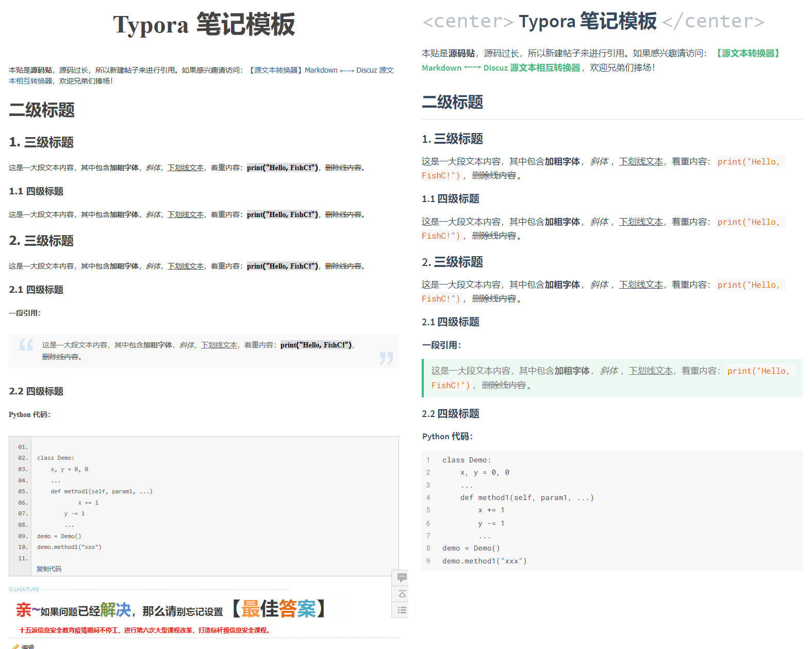Screen dimensions: 812x649
Task: Click the inline code print("Hello, under Typora 1. 三级标题
Action: click(x=751, y=161)
